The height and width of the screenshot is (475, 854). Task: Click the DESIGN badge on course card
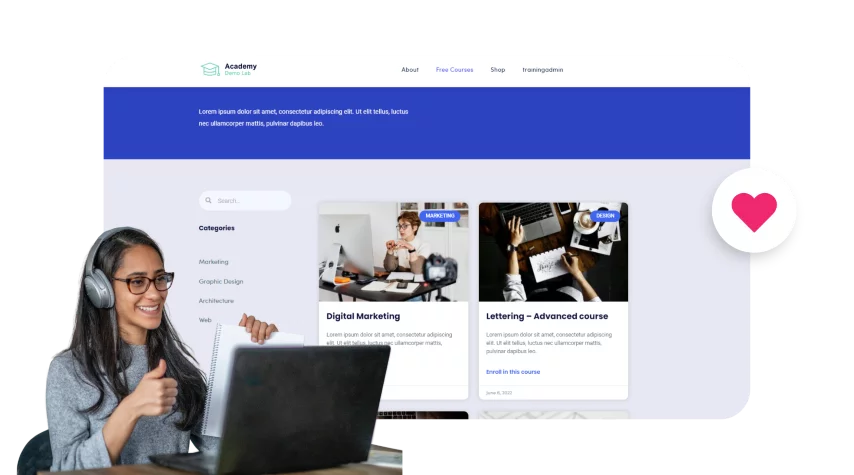[x=605, y=216]
